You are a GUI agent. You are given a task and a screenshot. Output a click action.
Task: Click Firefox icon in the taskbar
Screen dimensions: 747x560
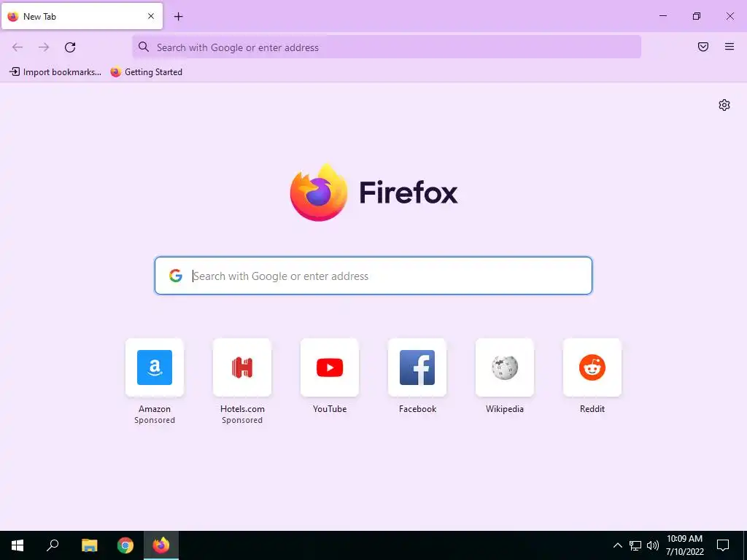(161, 545)
